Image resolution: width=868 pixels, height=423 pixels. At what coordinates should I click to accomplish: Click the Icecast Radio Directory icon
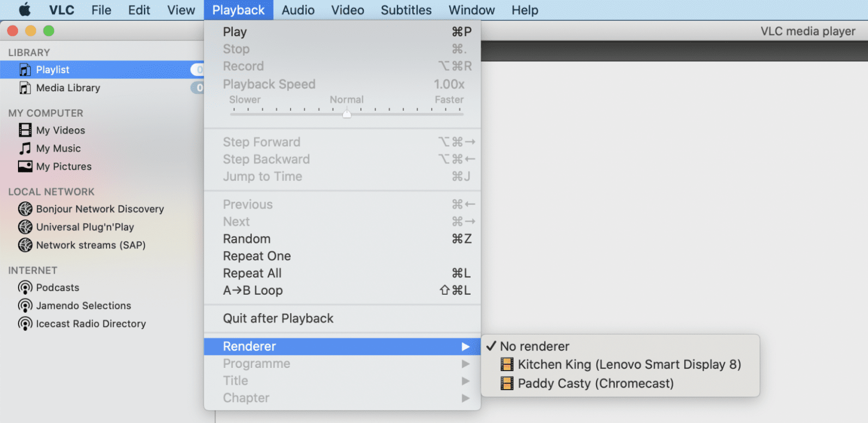25,324
